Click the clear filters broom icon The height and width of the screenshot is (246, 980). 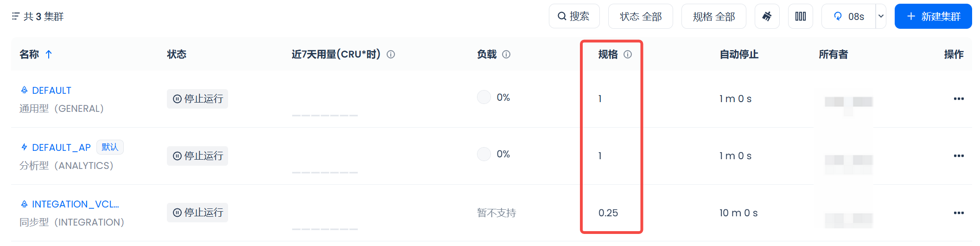pos(767,16)
